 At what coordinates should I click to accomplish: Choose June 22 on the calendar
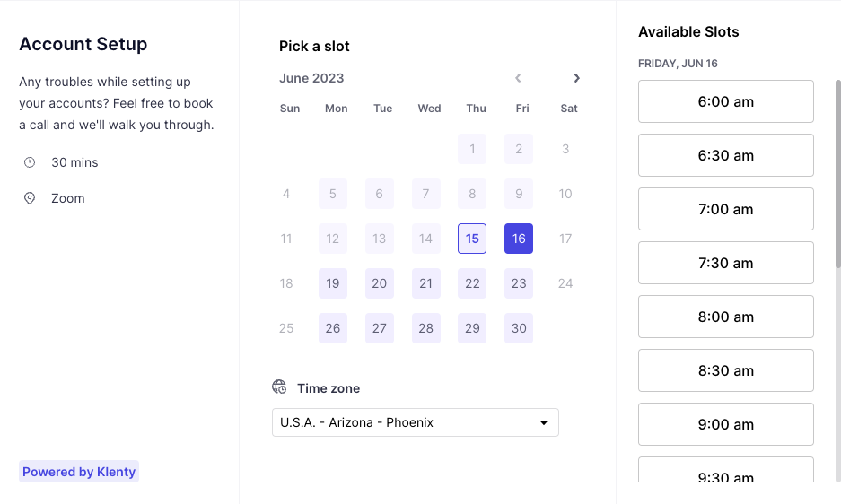472,283
